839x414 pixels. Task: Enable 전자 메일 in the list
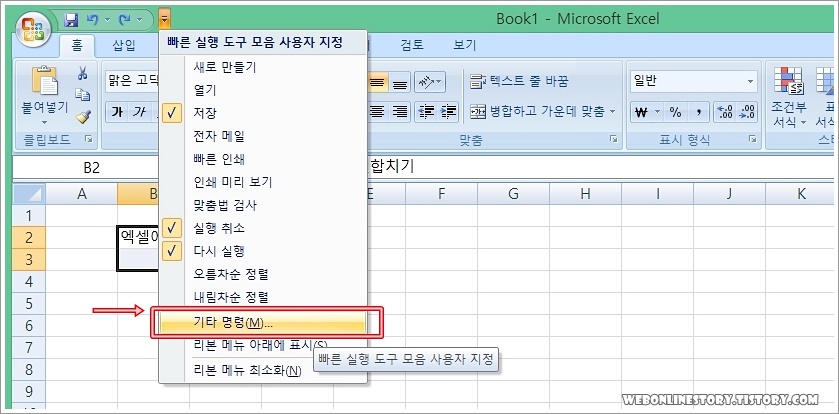coord(263,136)
